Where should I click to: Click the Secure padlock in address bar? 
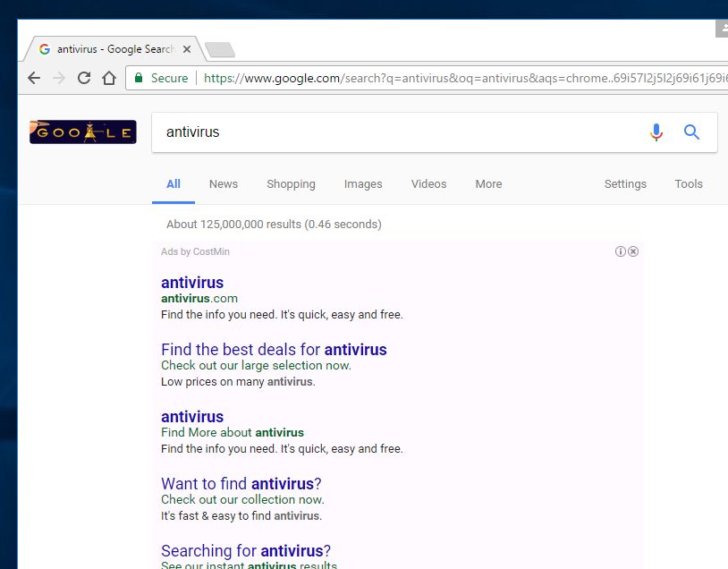click(x=139, y=78)
